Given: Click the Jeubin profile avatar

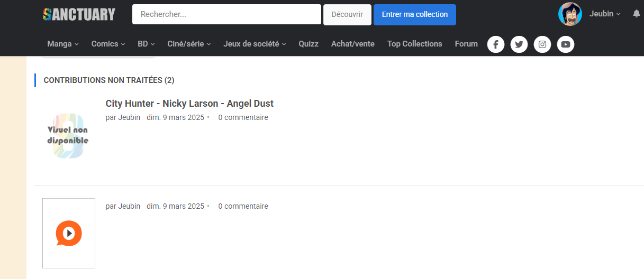Looking at the screenshot, I should click(570, 14).
